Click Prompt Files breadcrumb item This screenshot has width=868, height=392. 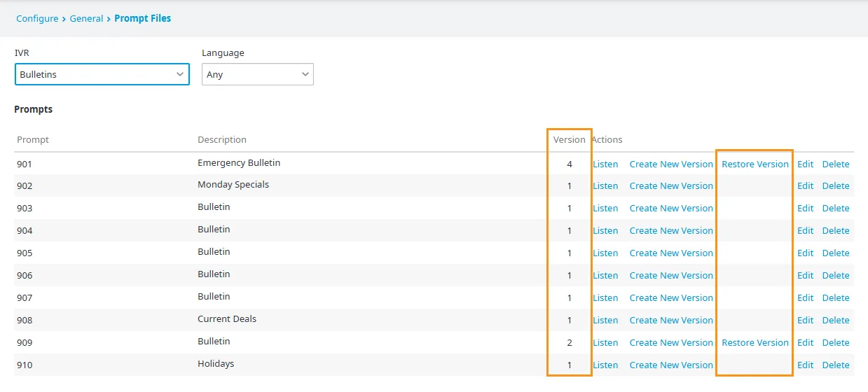(142, 19)
